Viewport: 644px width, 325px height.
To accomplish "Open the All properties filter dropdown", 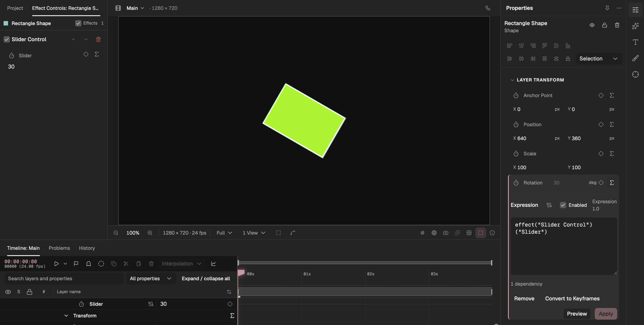I will tap(151, 278).
